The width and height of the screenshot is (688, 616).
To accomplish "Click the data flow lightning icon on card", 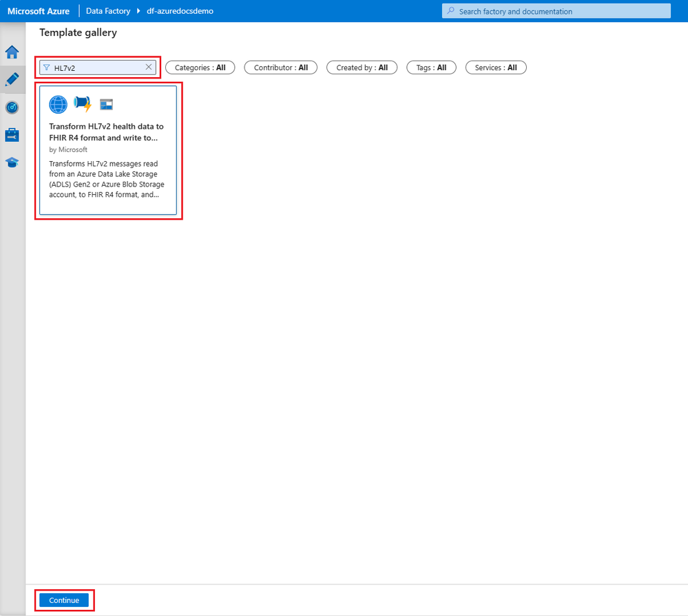I will pyautogui.click(x=83, y=104).
